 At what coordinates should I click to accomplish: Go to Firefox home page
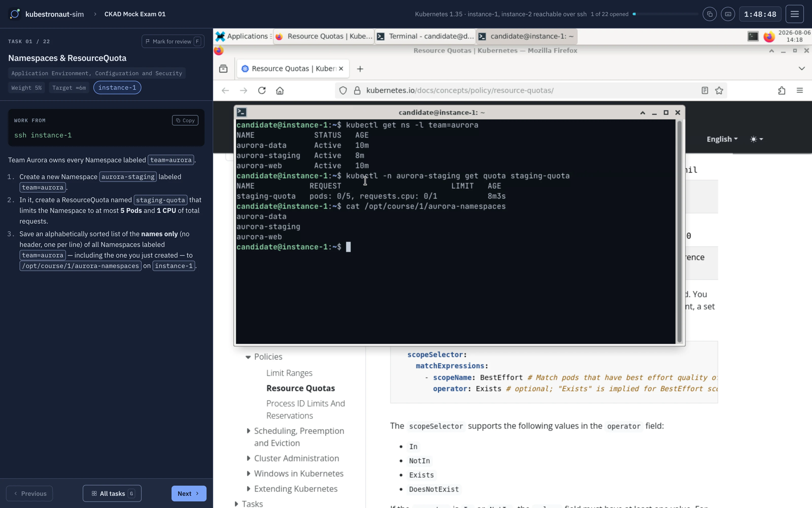[280, 90]
